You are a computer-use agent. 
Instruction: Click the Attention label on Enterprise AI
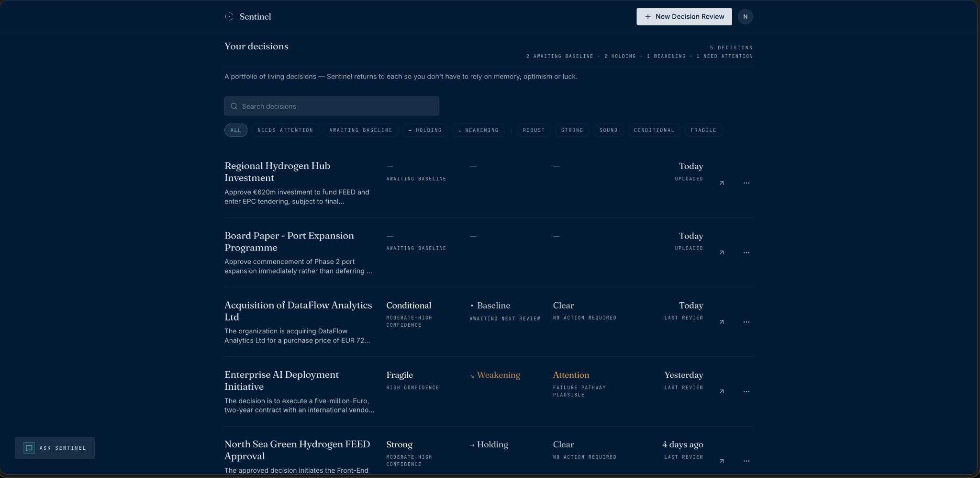point(571,375)
